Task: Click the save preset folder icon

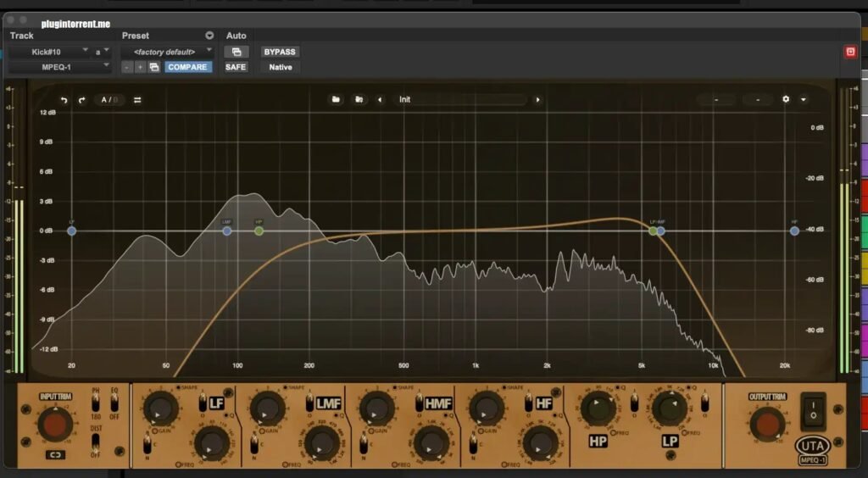Action: tap(359, 100)
